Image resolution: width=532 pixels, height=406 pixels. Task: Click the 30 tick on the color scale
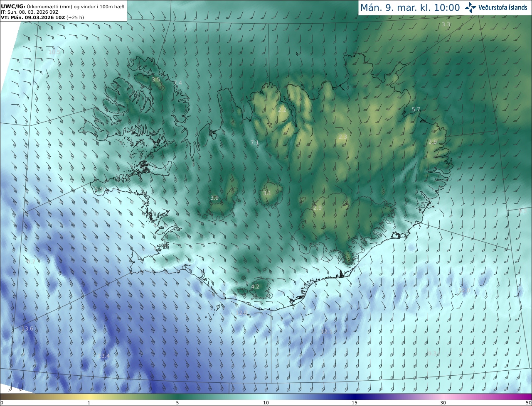(443, 403)
